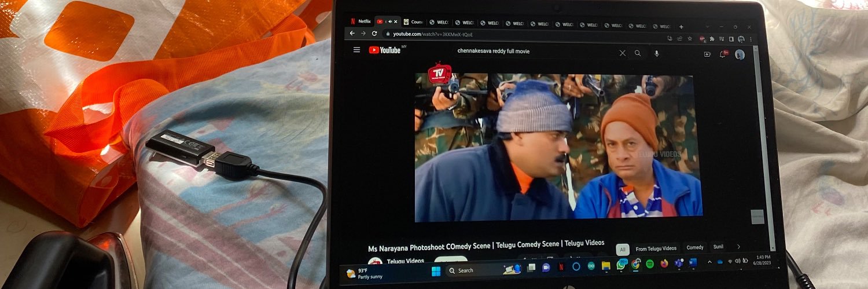Image resolution: width=868 pixels, height=289 pixels.
Task: Close the YouTube browser tab
Action: (x=396, y=21)
